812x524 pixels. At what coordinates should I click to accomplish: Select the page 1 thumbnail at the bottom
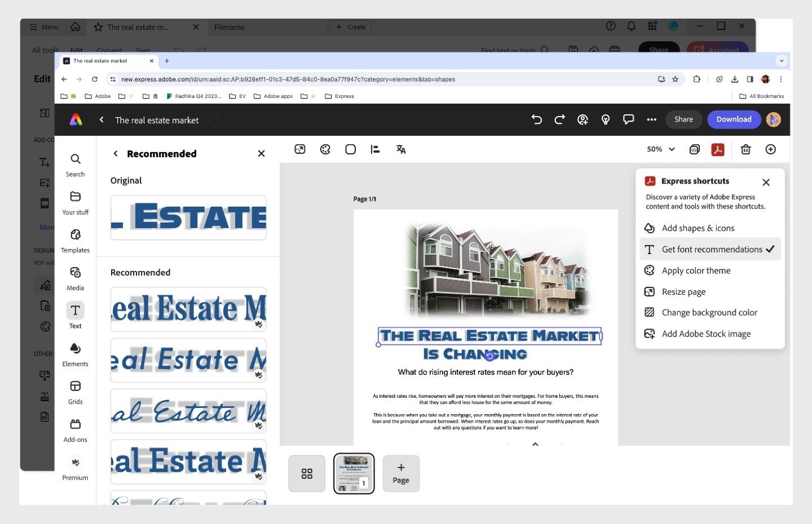pos(354,473)
